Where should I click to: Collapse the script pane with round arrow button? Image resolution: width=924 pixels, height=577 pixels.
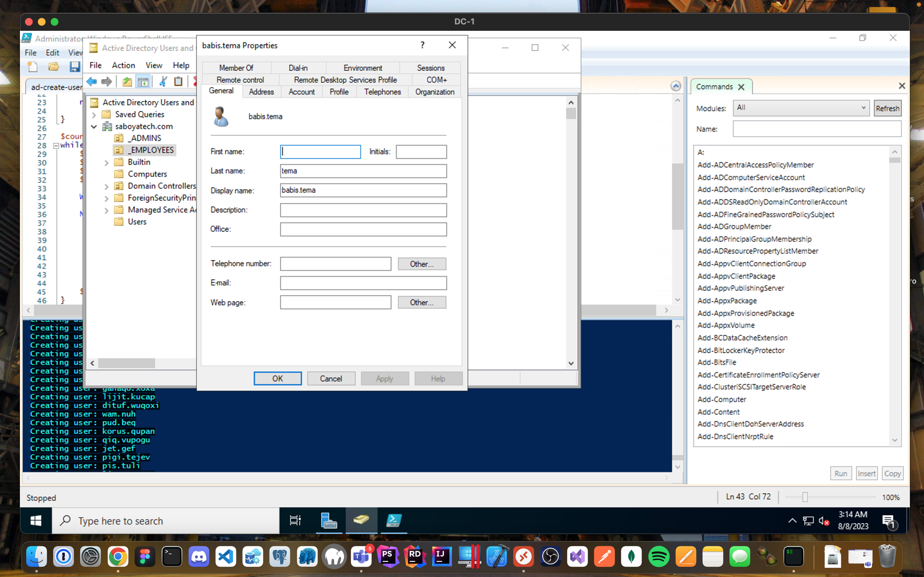coord(675,86)
